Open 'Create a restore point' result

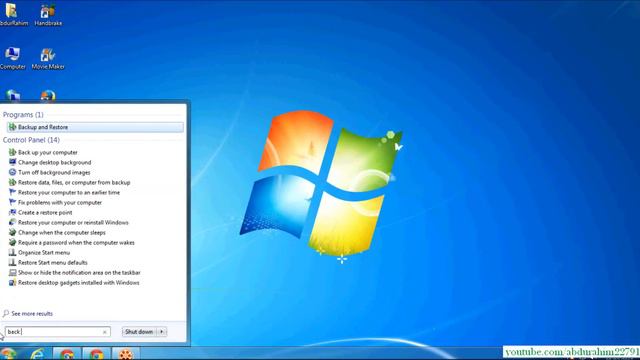(45, 213)
